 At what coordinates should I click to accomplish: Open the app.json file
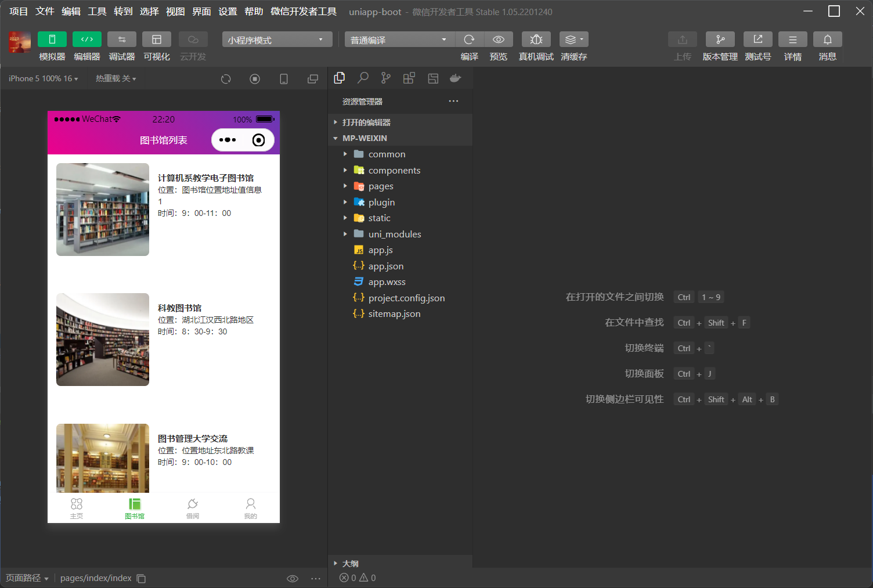[x=400, y=266]
